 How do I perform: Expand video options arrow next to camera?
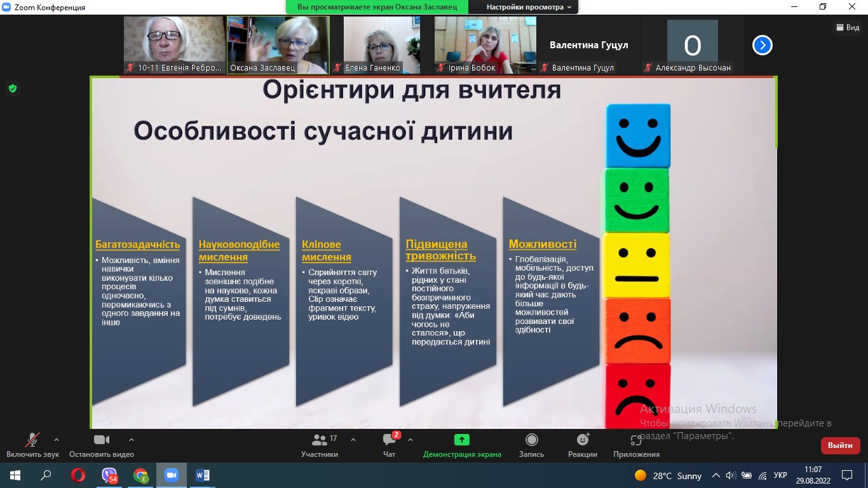(132, 440)
